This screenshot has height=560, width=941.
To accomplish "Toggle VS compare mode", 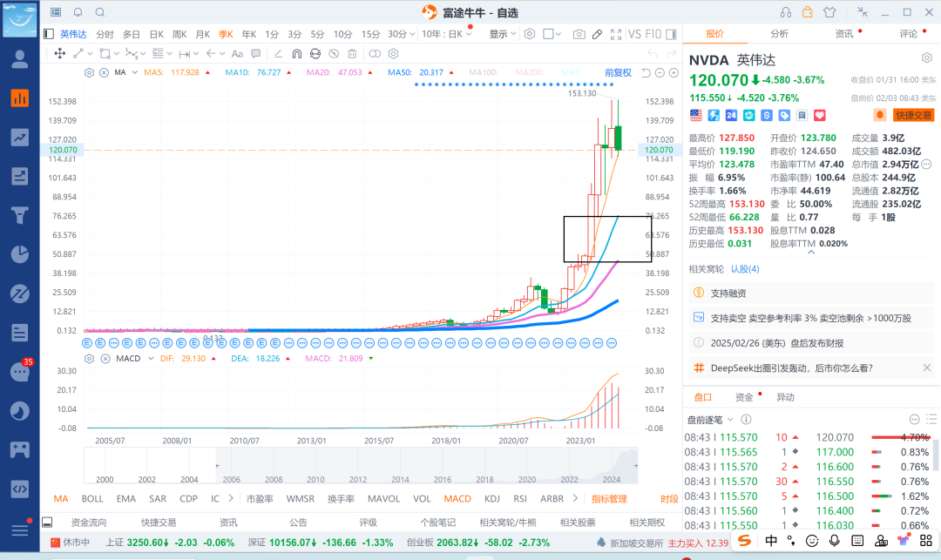I will point(634,34).
